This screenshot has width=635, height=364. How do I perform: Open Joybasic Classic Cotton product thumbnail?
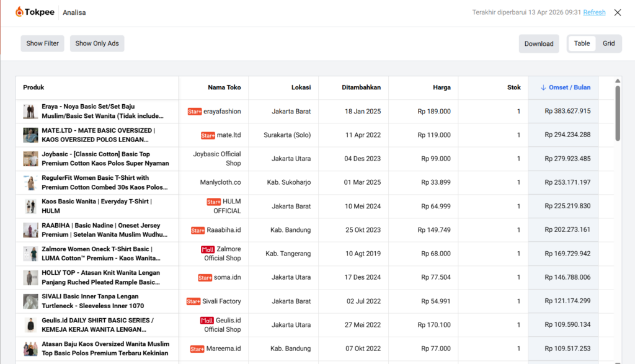coord(30,159)
